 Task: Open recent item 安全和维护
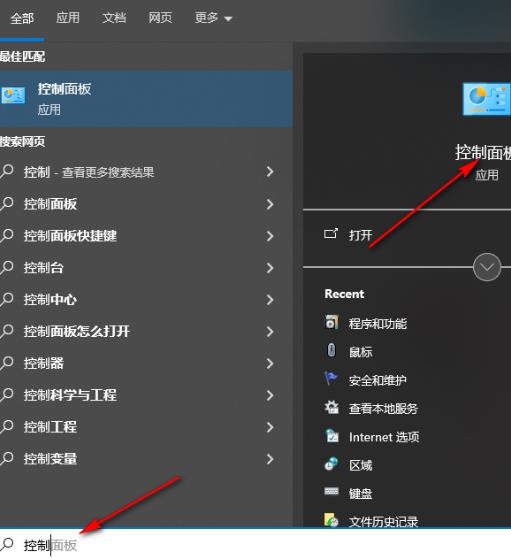coord(378,380)
